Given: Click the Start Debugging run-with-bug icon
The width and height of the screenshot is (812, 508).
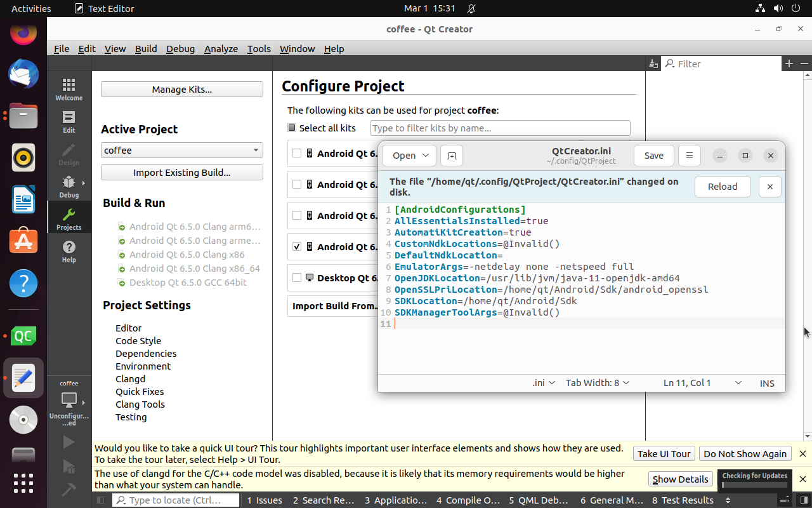Looking at the screenshot, I should [x=69, y=467].
